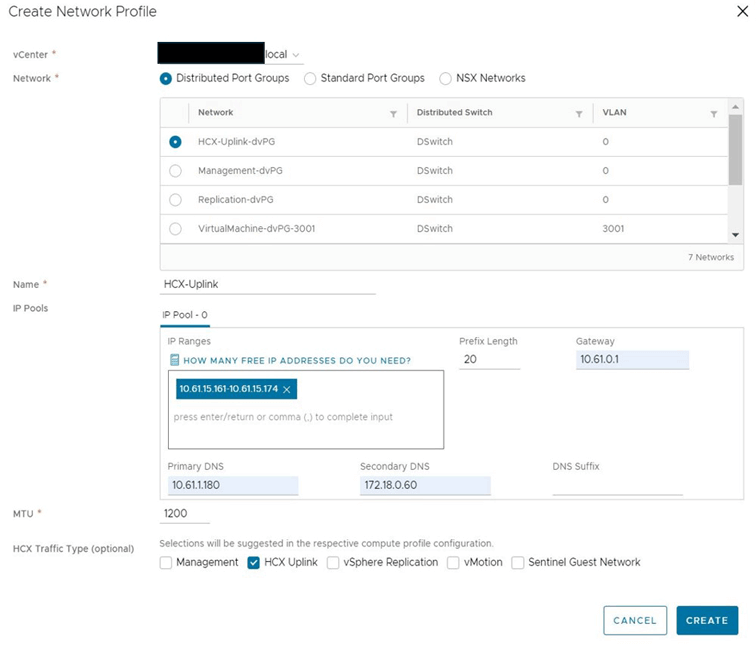Click the Network column header
This screenshot has width=756, height=650.
point(216,112)
